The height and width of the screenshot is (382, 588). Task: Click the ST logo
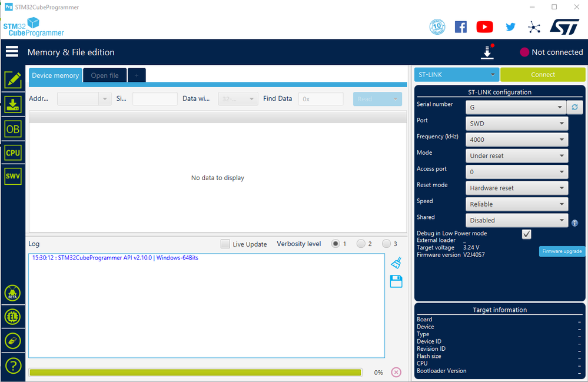tap(564, 26)
